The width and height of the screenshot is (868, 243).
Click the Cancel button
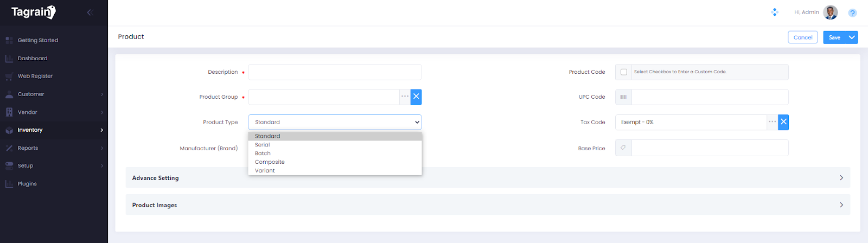point(802,37)
